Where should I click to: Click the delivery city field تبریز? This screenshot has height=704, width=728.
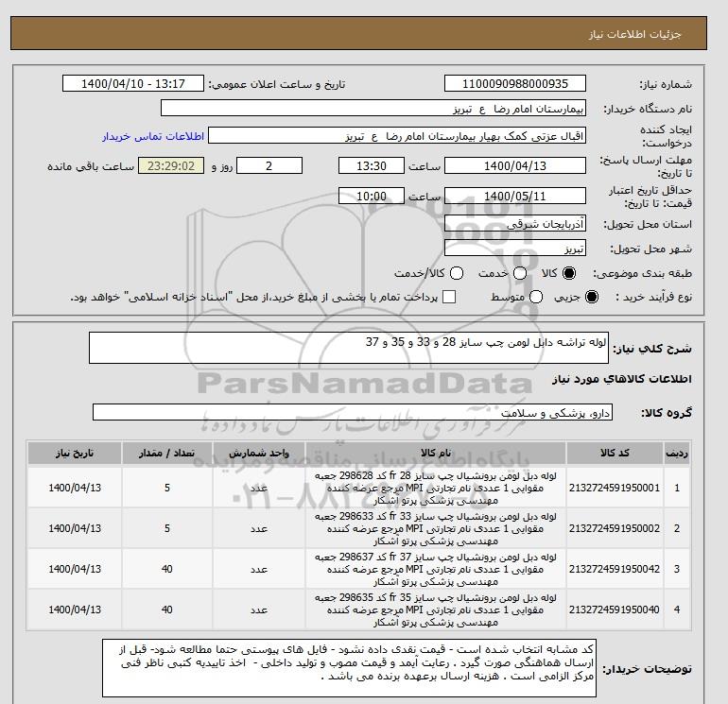coord(515,248)
